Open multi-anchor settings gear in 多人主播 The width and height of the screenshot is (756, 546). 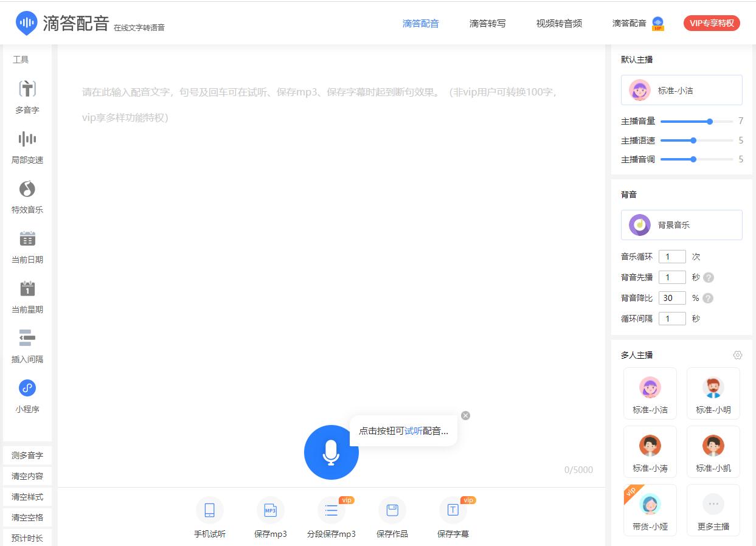click(738, 355)
